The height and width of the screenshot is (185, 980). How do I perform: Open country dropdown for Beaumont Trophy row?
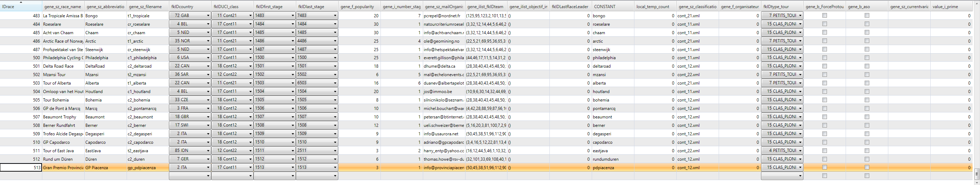tap(208, 117)
